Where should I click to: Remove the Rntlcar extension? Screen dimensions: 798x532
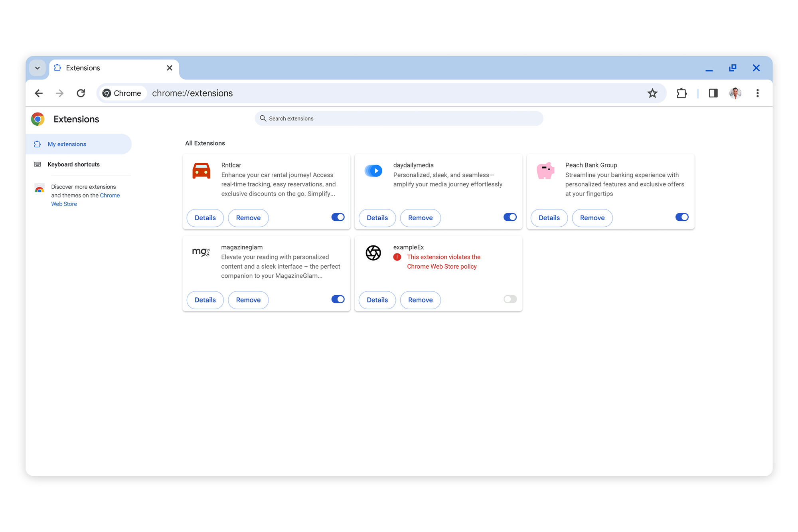point(248,218)
